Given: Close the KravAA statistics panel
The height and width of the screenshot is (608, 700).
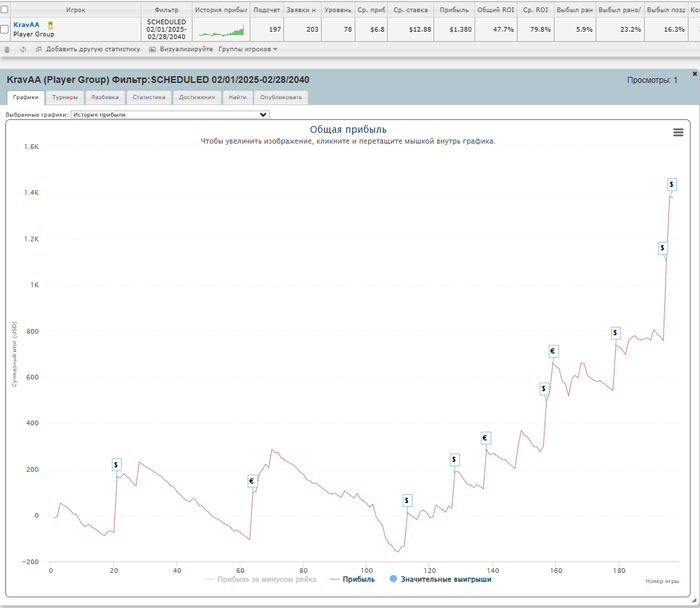Looking at the screenshot, I should coord(694,74).
